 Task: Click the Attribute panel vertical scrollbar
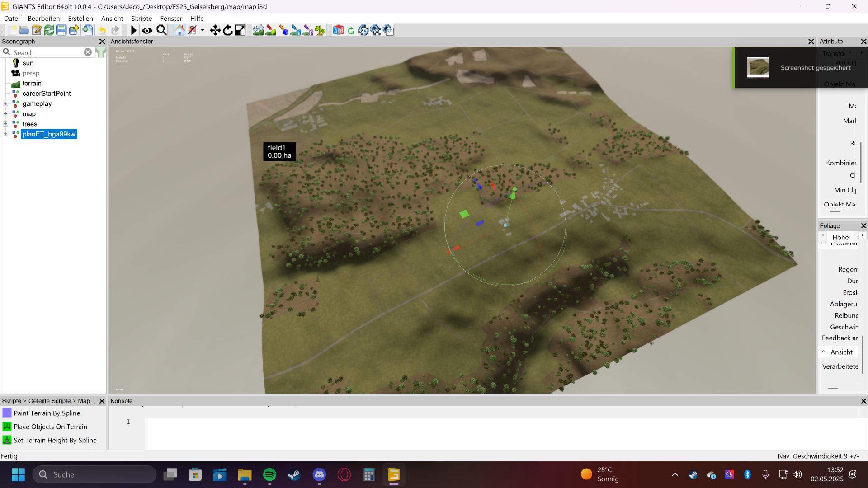pos(861,162)
